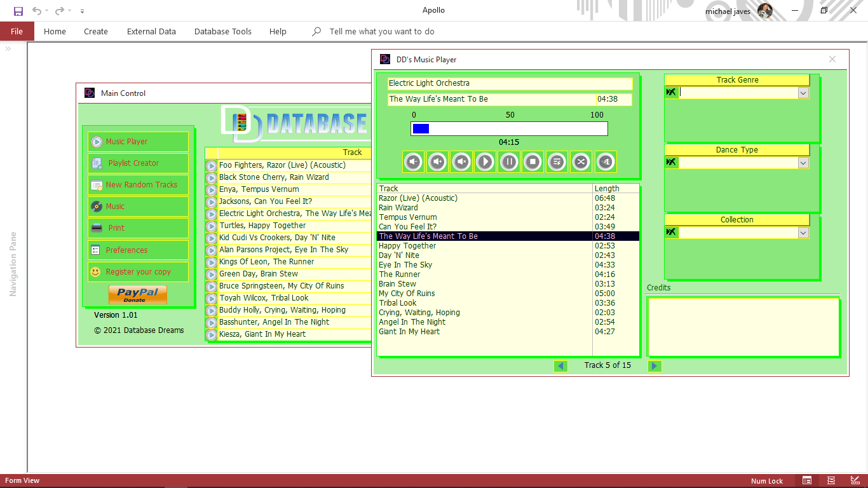Click the blue track progress bar
The image size is (868, 488).
click(509, 128)
